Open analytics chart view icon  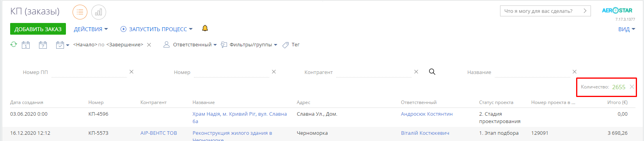pos(99,12)
